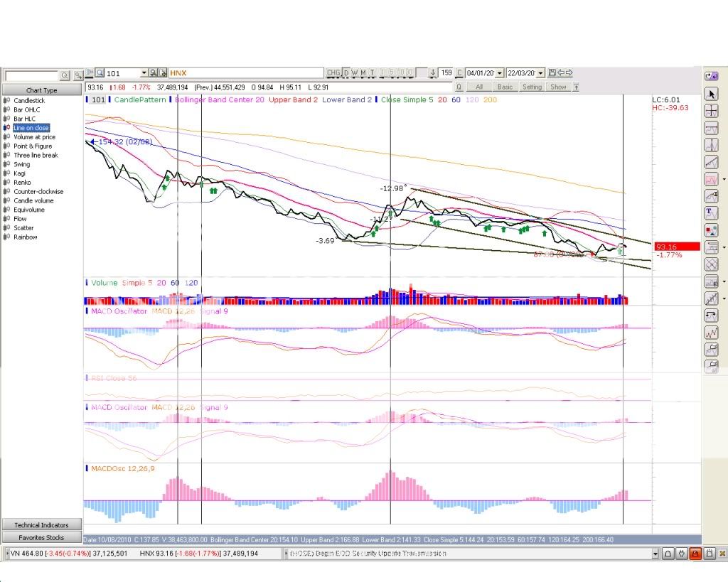The image size is (728, 582).
Task: Click the red 93.16 price marker
Action: click(x=676, y=247)
